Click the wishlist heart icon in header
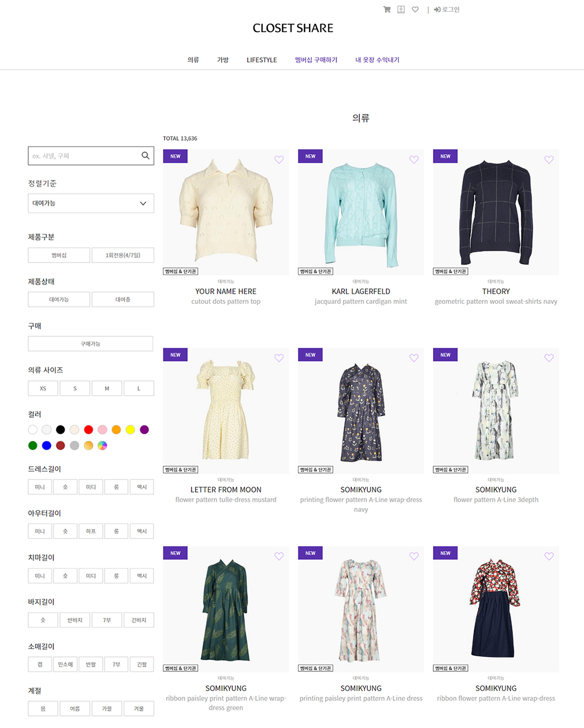Viewport: 584px width, 728px height. (x=415, y=9)
